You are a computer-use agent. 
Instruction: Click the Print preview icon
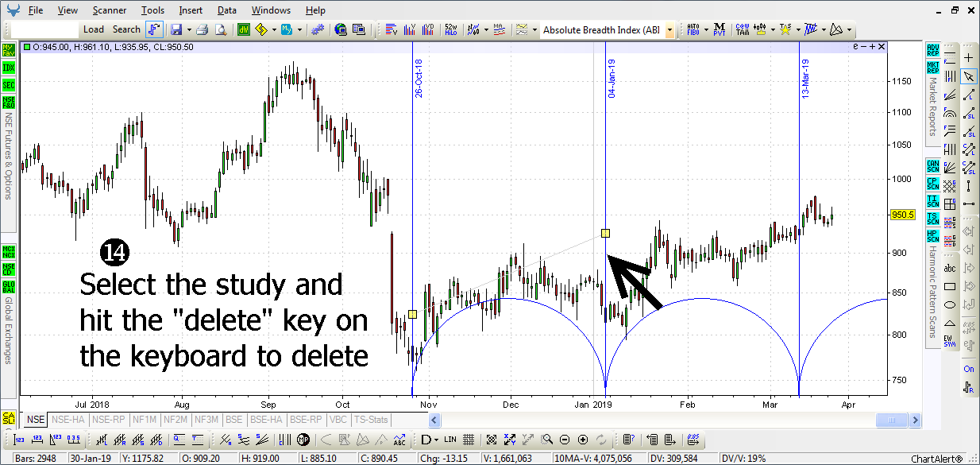coord(221,29)
